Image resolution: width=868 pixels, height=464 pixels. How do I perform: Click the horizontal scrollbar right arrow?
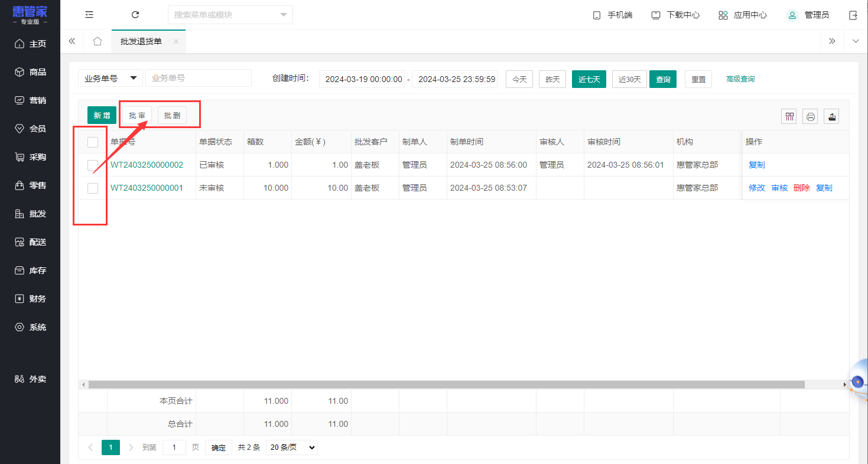pos(845,384)
